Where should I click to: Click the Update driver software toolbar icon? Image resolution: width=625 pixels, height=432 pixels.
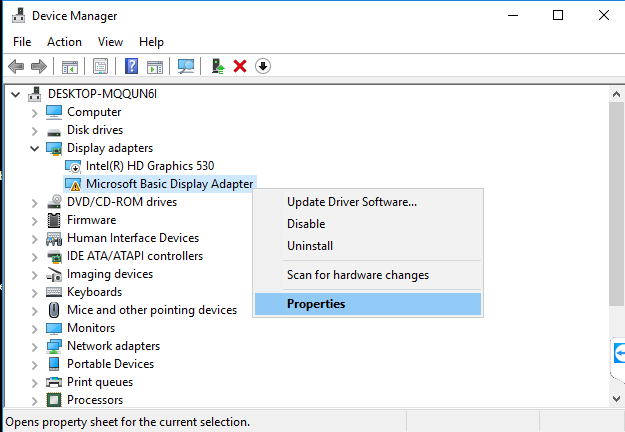click(x=218, y=66)
